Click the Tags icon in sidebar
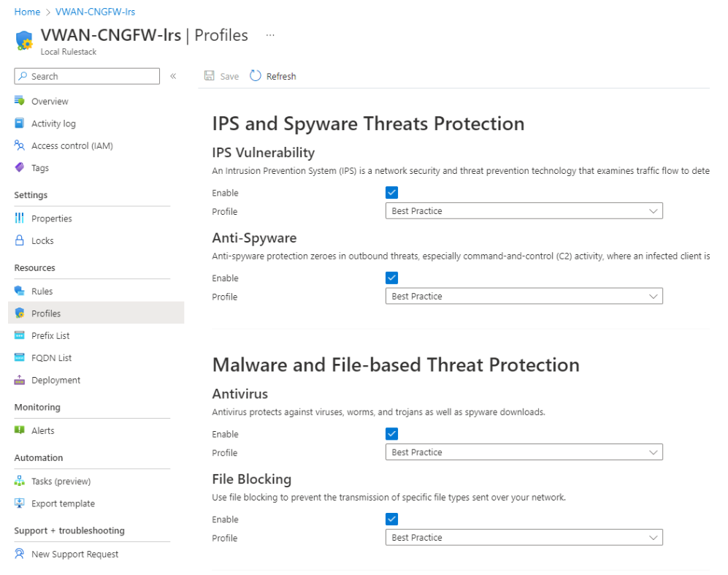 click(20, 167)
